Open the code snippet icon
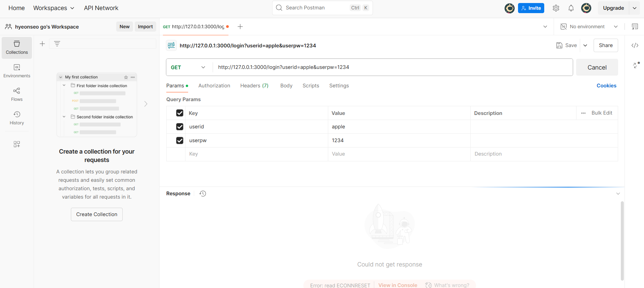The height and width of the screenshot is (288, 644). tap(635, 45)
